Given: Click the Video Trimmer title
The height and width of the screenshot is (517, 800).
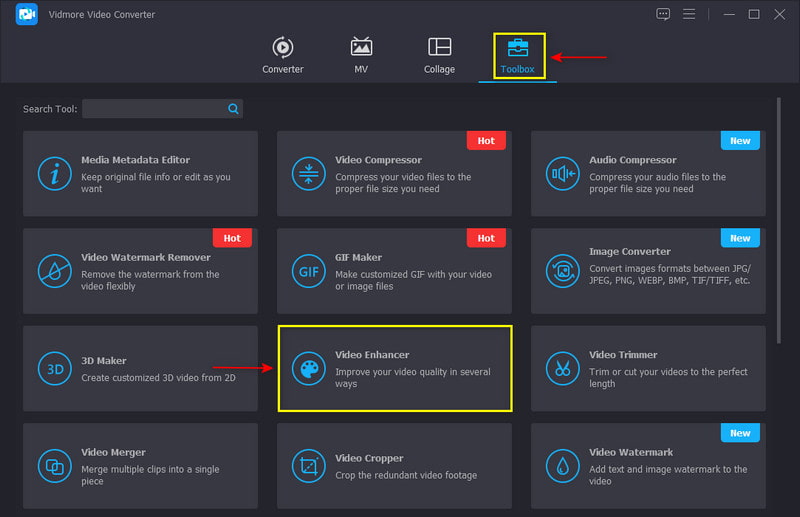Looking at the screenshot, I should pos(623,355).
